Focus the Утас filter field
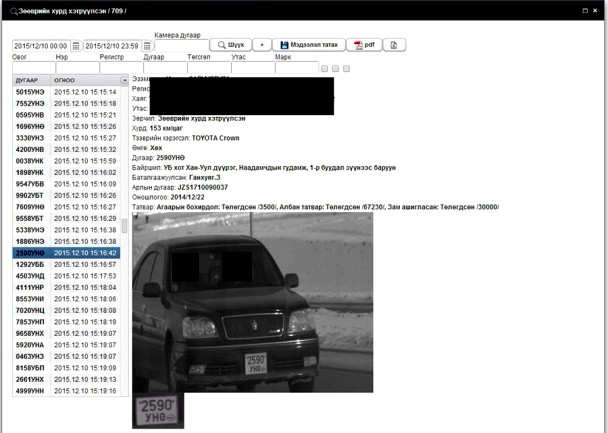The width and height of the screenshot is (608, 433). pos(253,67)
